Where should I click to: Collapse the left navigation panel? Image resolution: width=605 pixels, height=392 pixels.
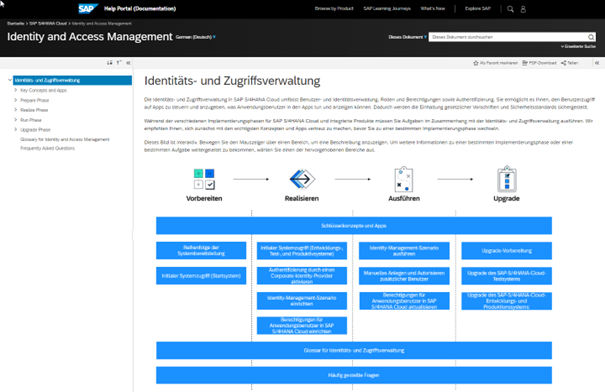click(128, 63)
